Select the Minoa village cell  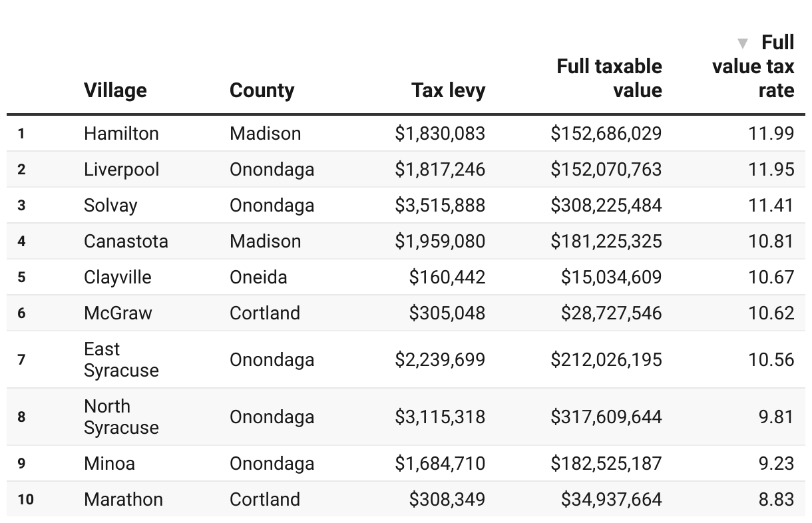coord(109,463)
